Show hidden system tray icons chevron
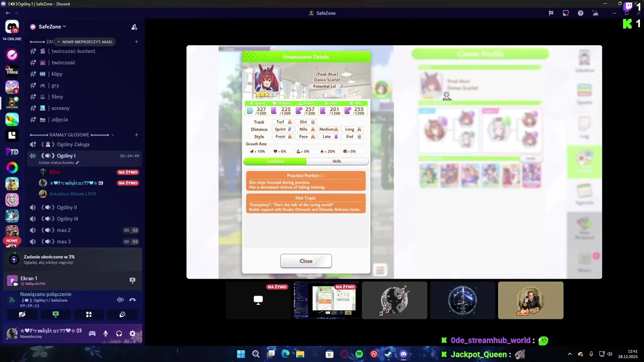 pyautogui.click(x=570, y=354)
